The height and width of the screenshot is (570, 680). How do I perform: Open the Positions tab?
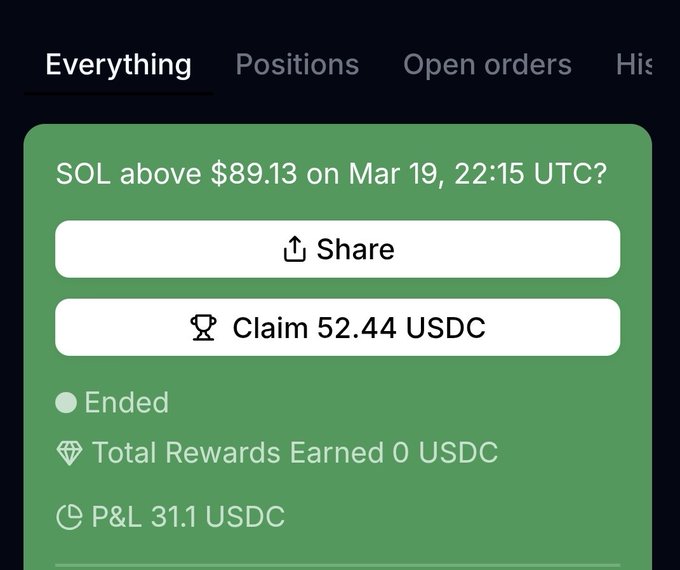tap(297, 65)
